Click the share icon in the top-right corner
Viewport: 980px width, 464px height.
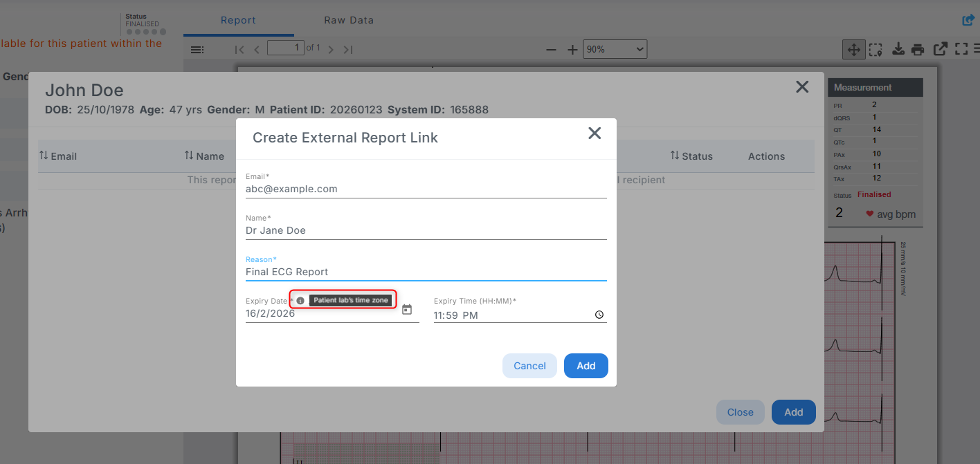click(x=967, y=19)
